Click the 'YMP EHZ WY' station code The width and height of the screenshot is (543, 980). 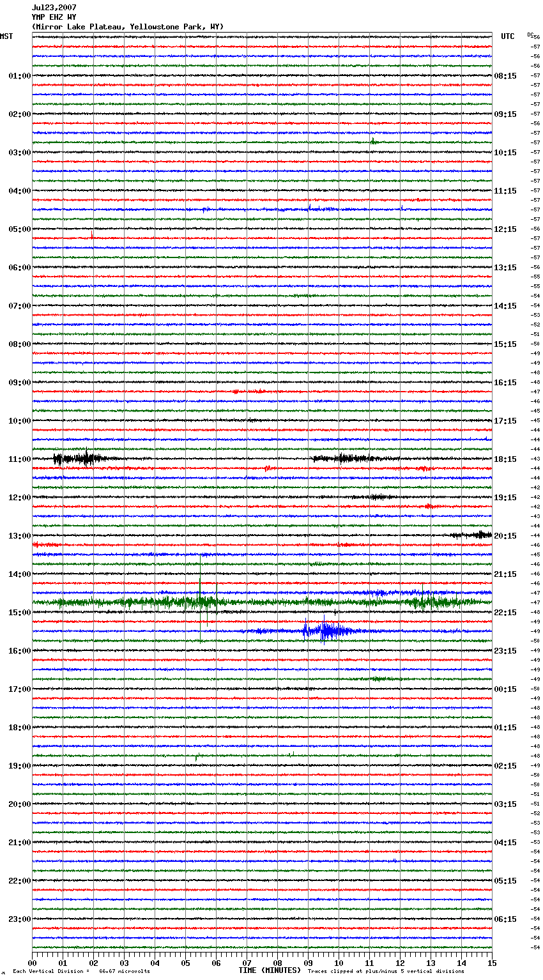click(x=54, y=17)
